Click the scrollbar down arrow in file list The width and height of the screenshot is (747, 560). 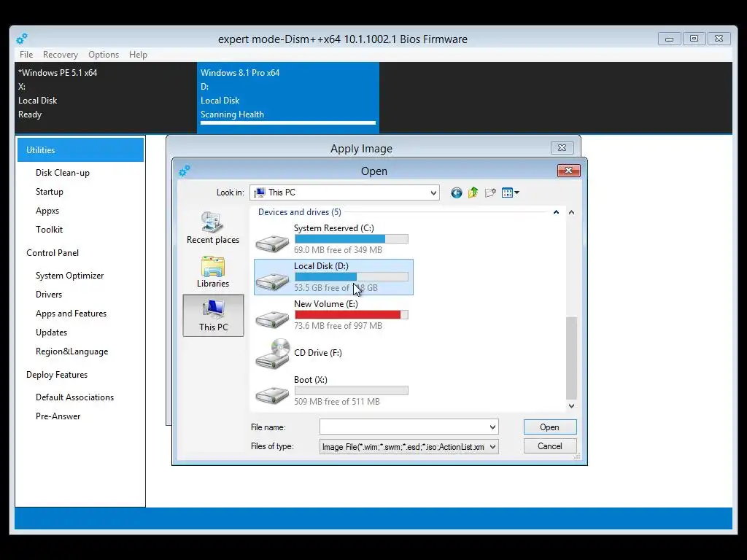coord(571,405)
